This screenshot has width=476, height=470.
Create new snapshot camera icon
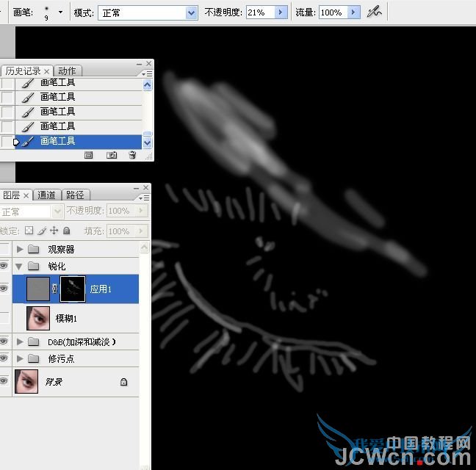112,156
